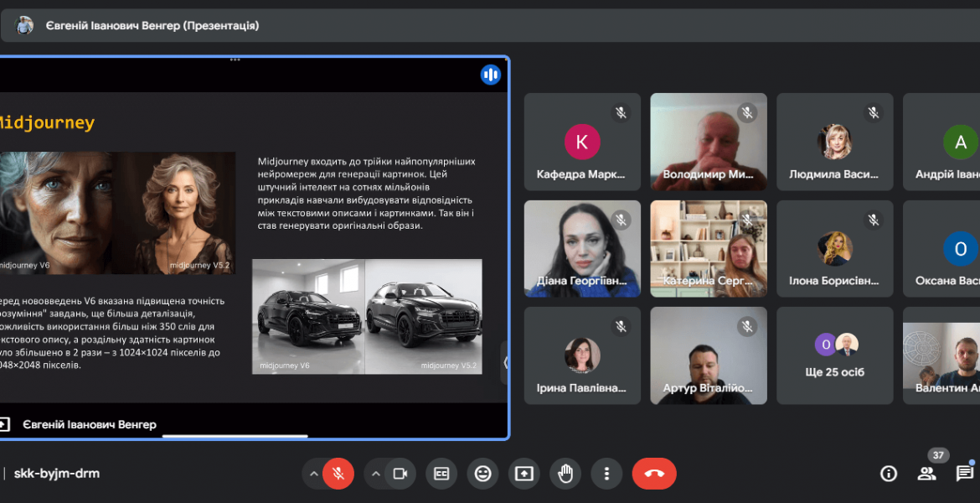Screen dimensions: 980x503
Task: Click the blue O avatar of Оксана
Action: (x=961, y=248)
